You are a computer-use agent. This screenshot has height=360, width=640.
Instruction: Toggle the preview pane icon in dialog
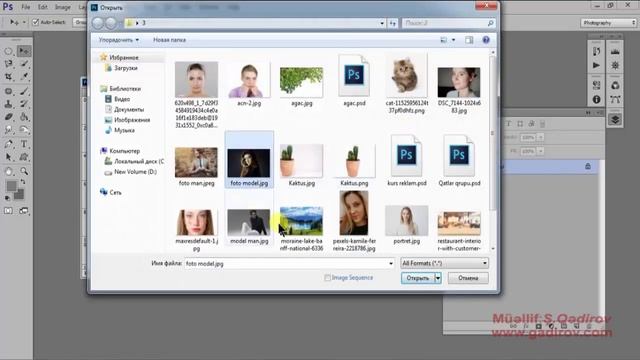pyautogui.click(x=469, y=40)
